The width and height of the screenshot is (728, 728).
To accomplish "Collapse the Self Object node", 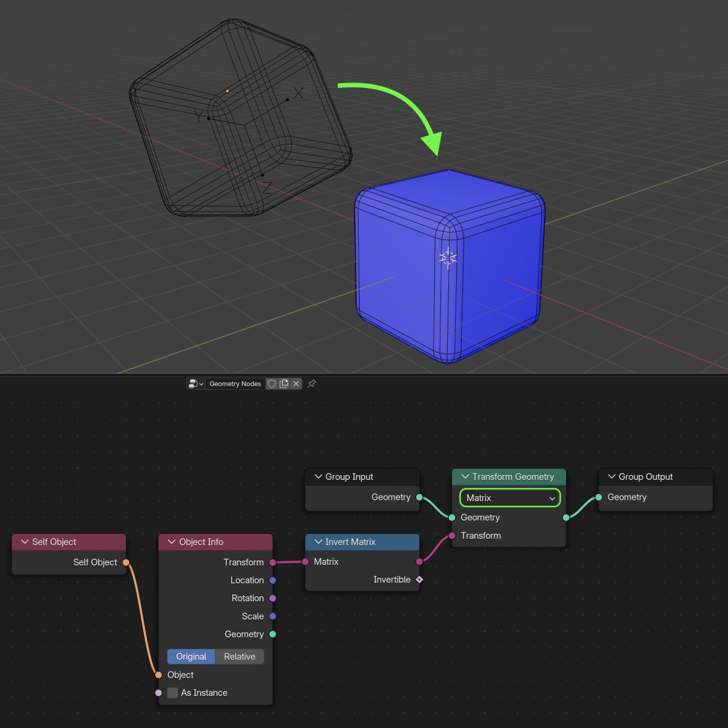I will click(x=25, y=542).
